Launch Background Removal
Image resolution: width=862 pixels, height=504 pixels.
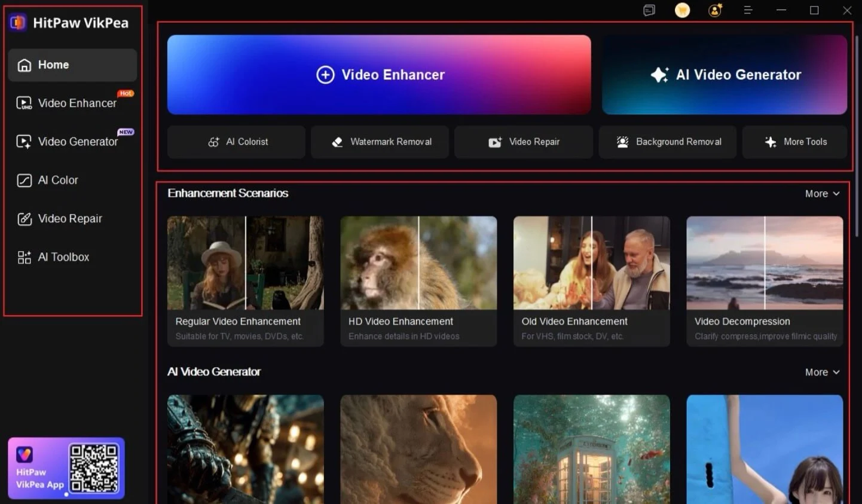pyautogui.click(x=667, y=142)
